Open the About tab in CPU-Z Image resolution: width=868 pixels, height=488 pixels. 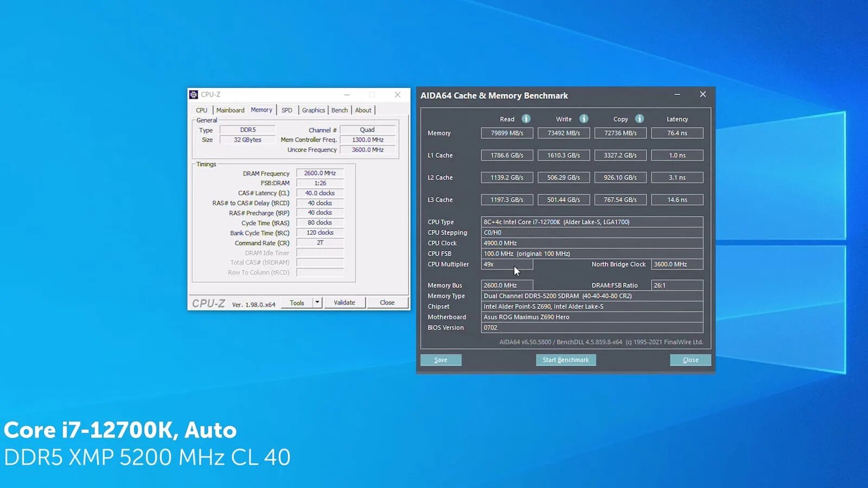pyautogui.click(x=363, y=110)
